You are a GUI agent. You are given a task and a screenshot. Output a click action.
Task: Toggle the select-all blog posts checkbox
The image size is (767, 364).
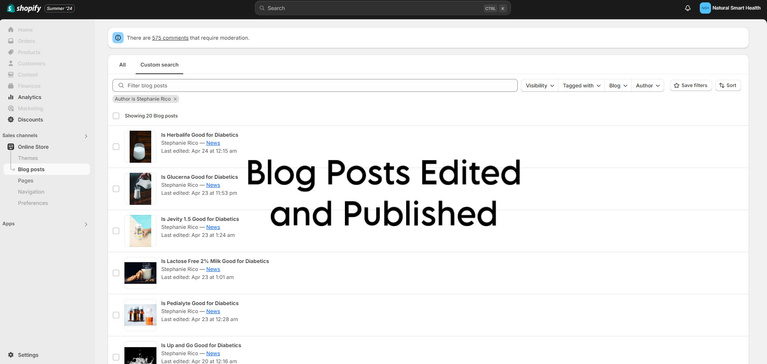[x=116, y=116]
